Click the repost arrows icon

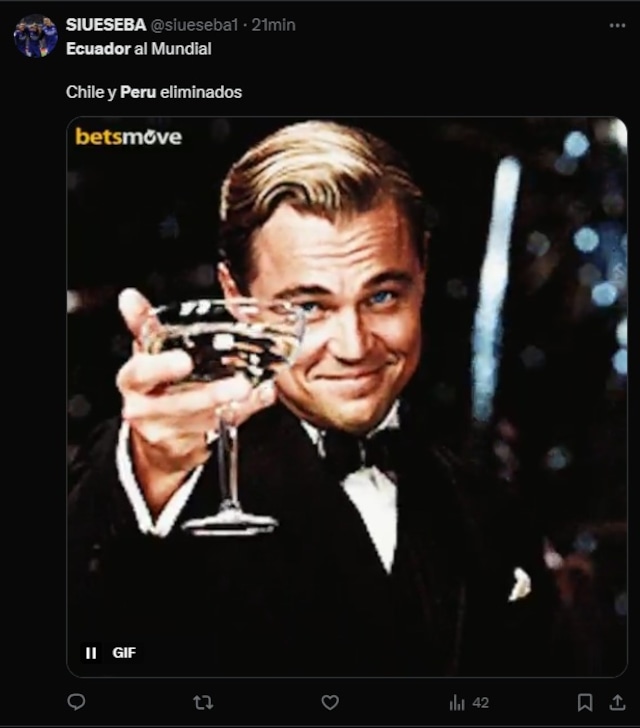[203, 702]
